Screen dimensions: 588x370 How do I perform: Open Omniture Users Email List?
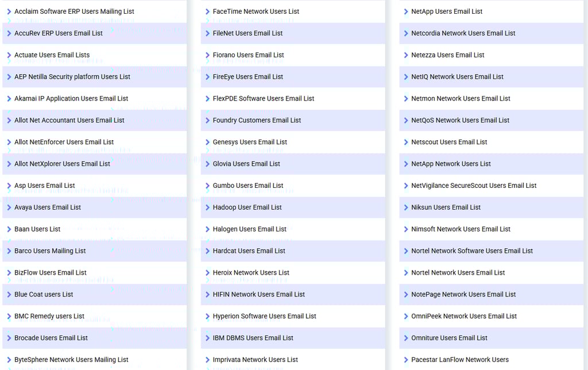(x=449, y=338)
